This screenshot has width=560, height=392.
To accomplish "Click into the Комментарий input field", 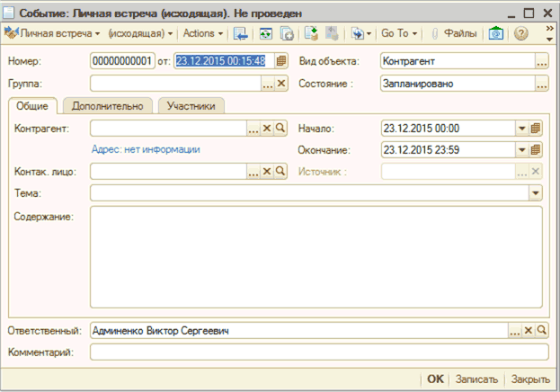I will tap(318, 352).
